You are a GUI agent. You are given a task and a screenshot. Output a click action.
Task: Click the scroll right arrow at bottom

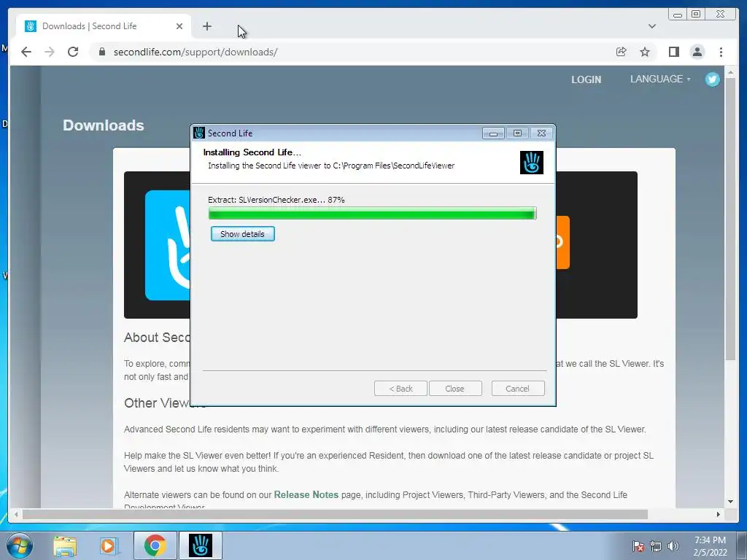(x=719, y=514)
